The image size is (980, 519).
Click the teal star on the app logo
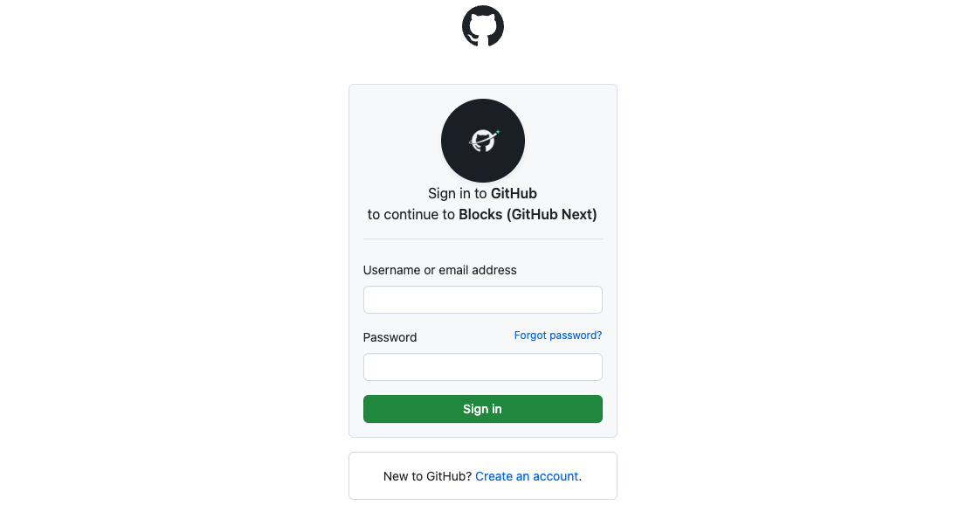pyautogui.click(x=496, y=131)
